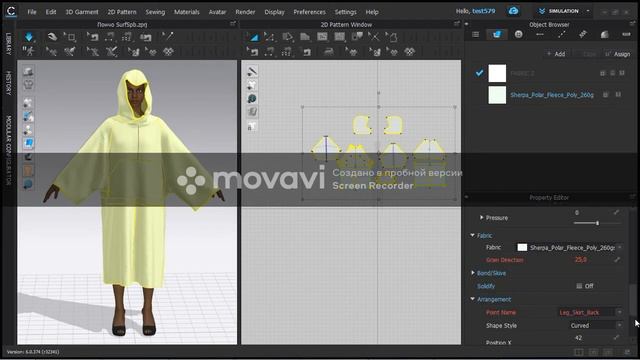Click the Position X value 42

coord(578,338)
